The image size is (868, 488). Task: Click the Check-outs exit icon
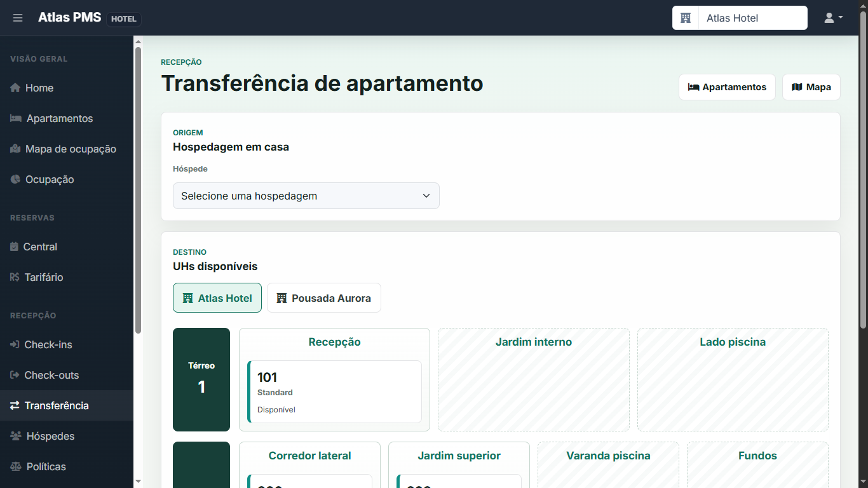[15, 375]
